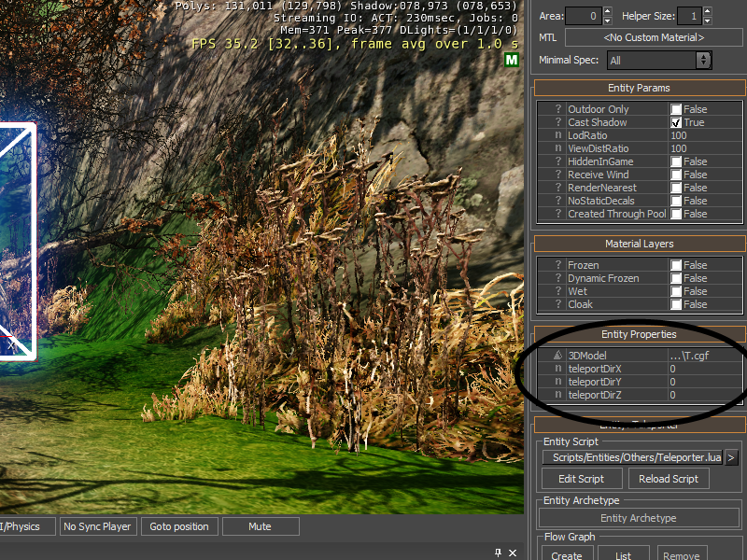Click the green M icon in the viewport
Screen dimensions: 747x560
point(511,60)
